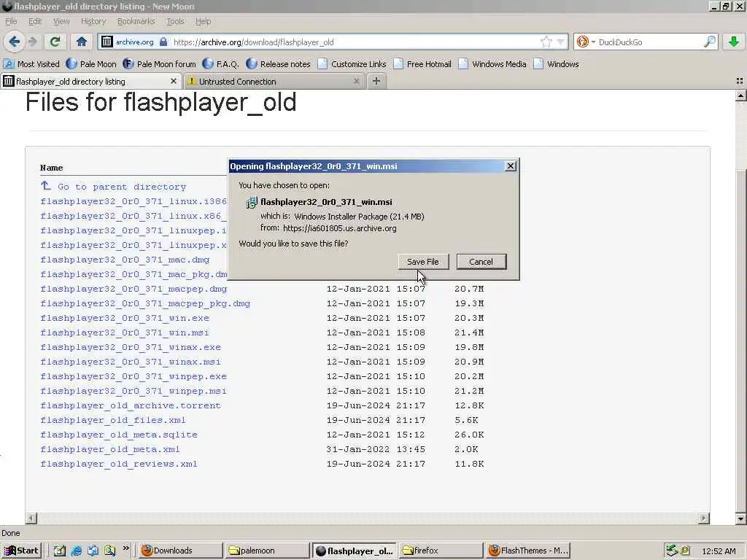Click Cancel in the download dialog

pyautogui.click(x=481, y=262)
